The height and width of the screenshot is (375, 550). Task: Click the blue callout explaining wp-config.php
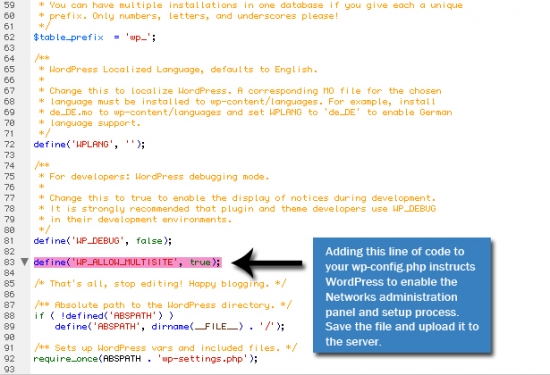click(402, 295)
